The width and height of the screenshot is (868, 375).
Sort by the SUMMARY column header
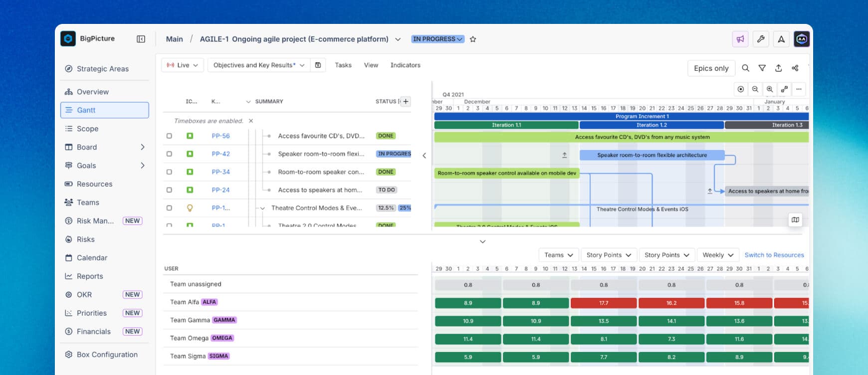click(269, 101)
